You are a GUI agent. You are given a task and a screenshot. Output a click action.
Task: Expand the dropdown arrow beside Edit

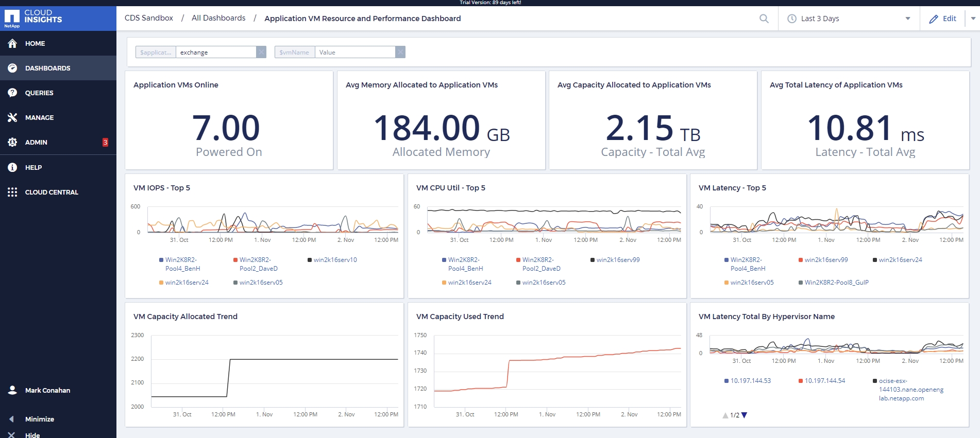(973, 19)
